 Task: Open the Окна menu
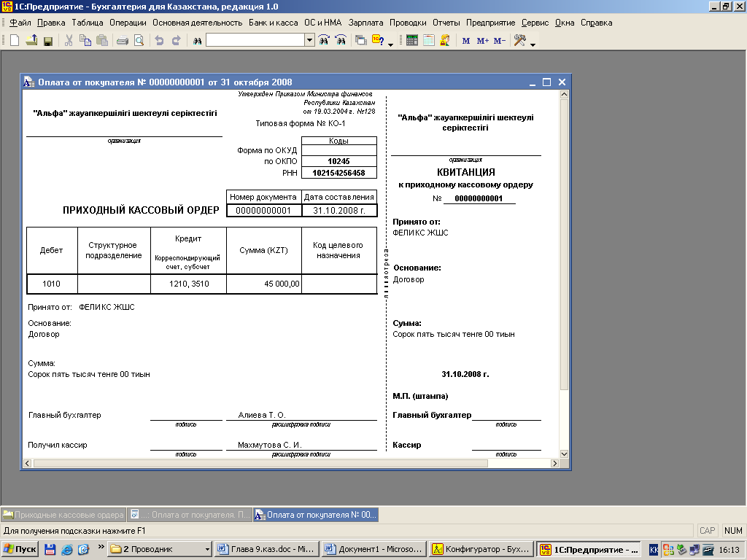565,23
